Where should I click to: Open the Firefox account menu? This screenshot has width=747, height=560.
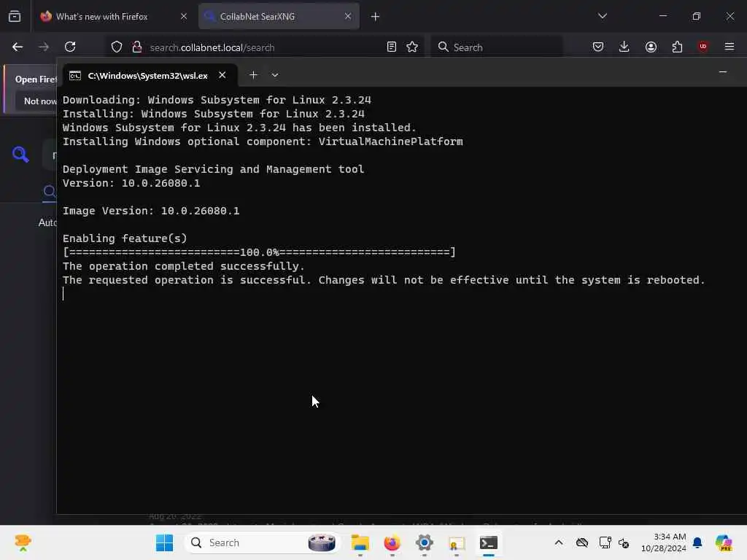click(x=651, y=47)
